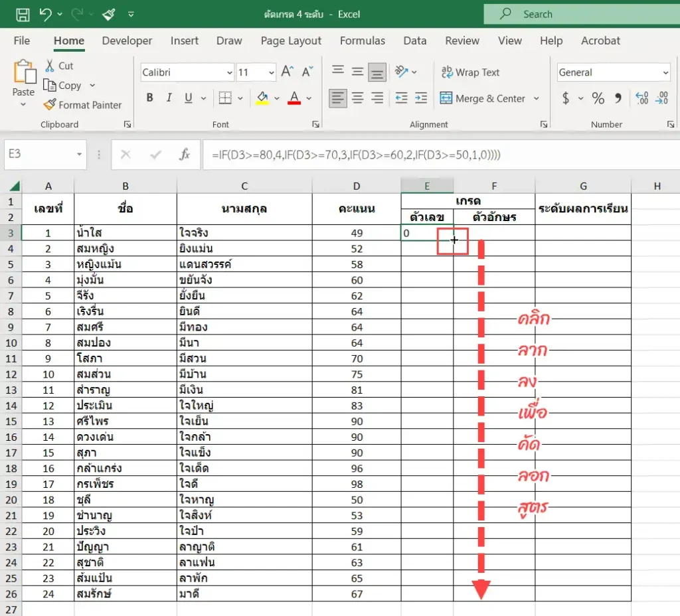The width and height of the screenshot is (680, 616).
Task: Click the Name Box showing E3
Action: [x=41, y=154]
